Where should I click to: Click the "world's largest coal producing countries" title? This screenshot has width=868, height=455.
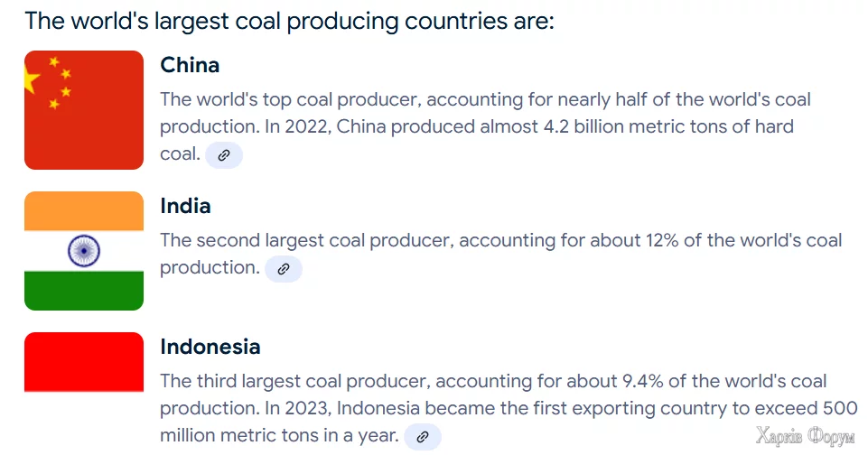(289, 20)
